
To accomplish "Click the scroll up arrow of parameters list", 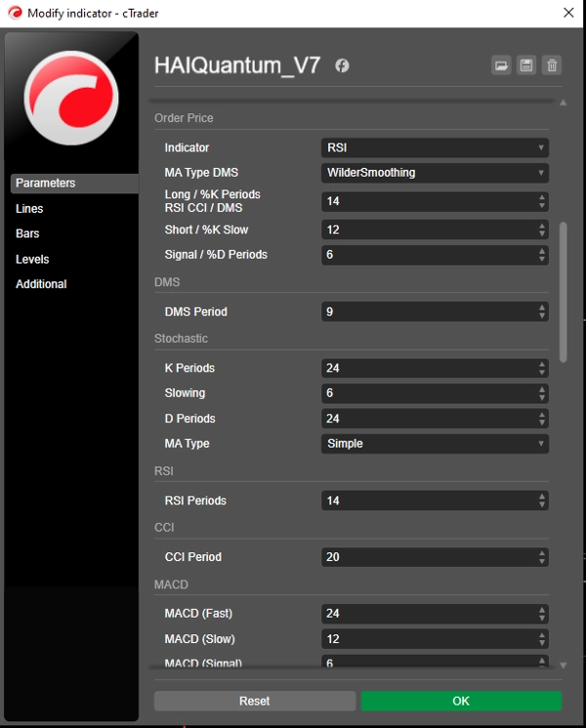I will (564, 102).
